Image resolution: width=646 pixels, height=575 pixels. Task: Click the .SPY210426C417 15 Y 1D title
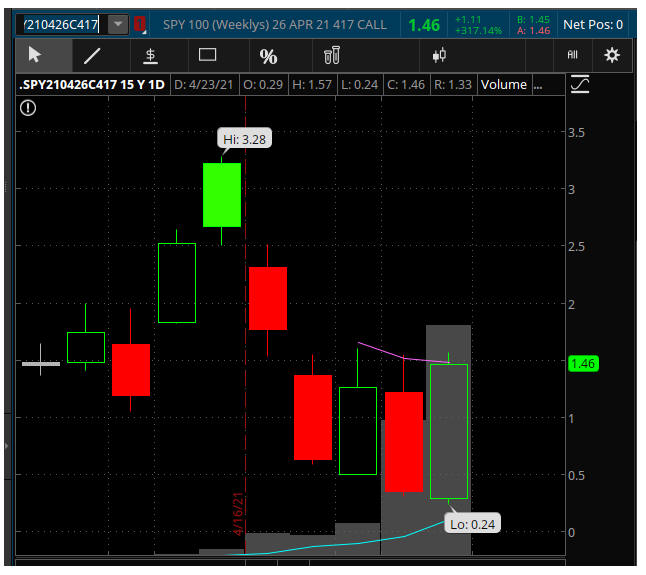pos(92,85)
